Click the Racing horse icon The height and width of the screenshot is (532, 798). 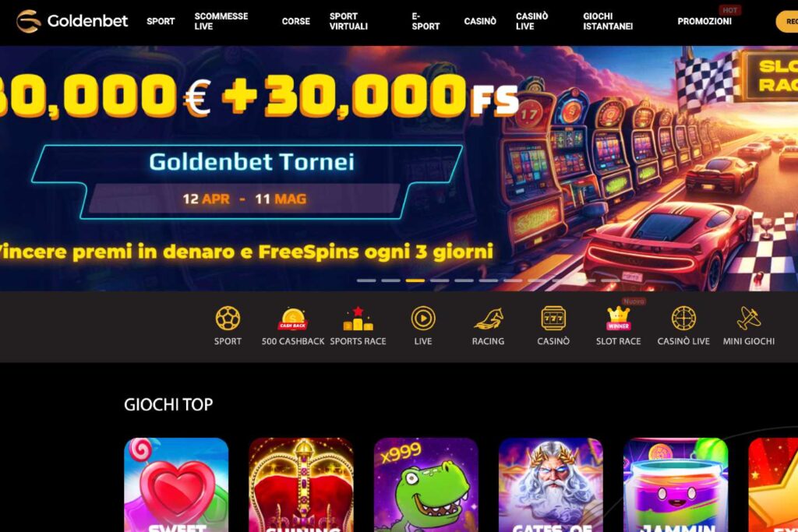(488, 319)
